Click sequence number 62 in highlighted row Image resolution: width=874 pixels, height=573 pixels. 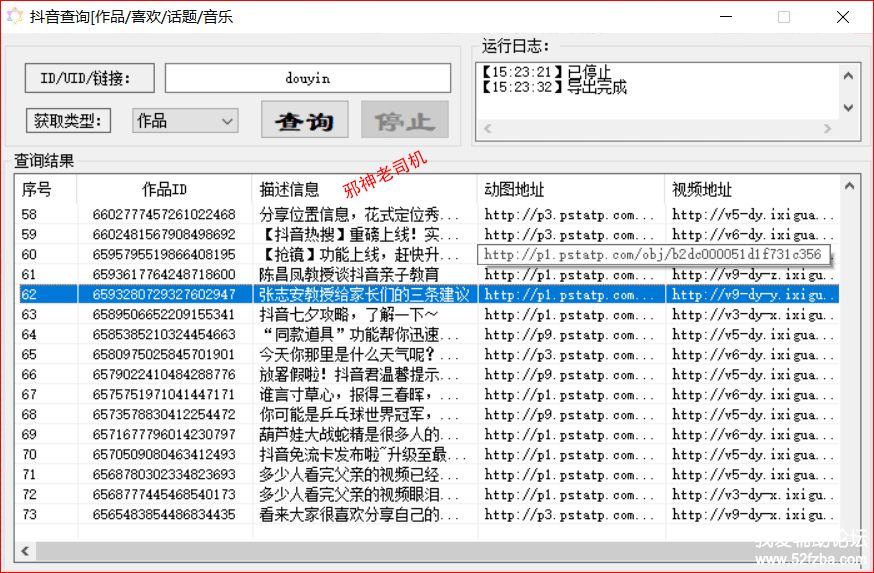coord(29,294)
